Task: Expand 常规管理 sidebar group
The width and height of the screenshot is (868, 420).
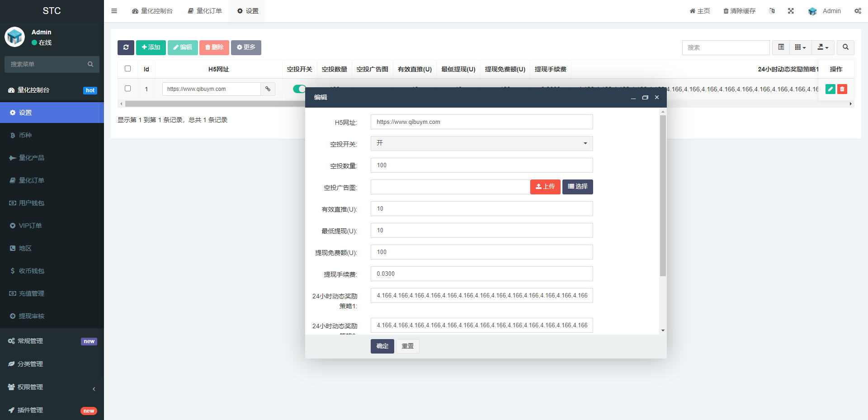Action: pyautogui.click(x=52, y=341)
